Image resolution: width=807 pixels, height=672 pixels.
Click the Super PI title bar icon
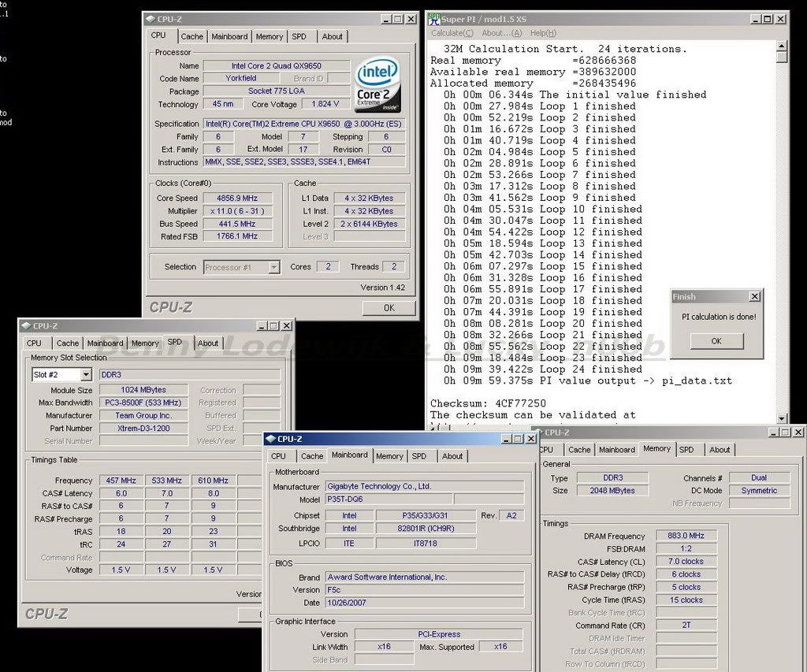click(x=434, y=19)
